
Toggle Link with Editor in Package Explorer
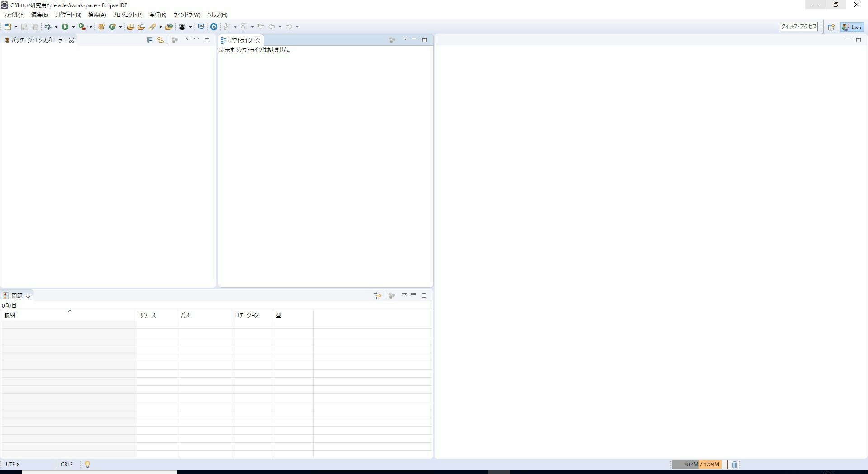pyautogui.click(x=160, y=40)
